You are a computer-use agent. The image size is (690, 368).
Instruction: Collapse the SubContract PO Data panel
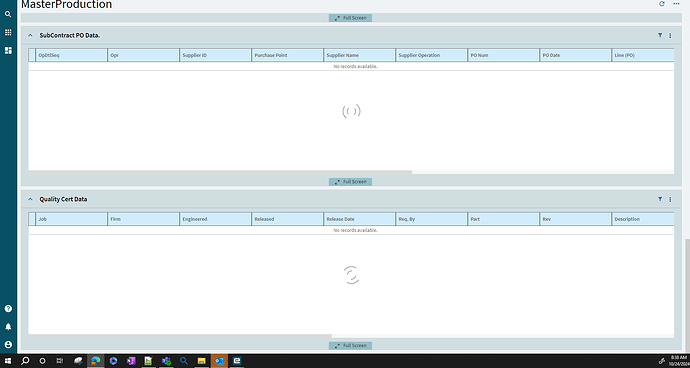[x=30, y=35]
